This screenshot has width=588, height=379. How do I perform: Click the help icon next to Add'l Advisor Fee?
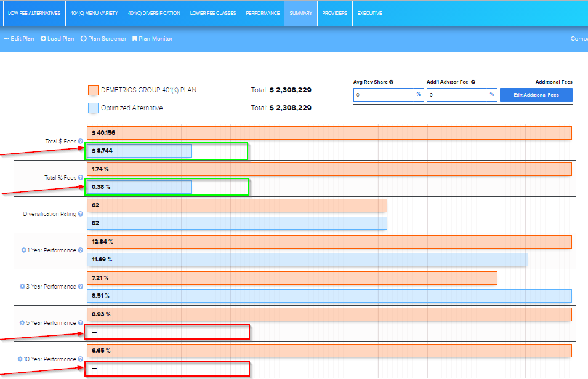pos(473,82)
